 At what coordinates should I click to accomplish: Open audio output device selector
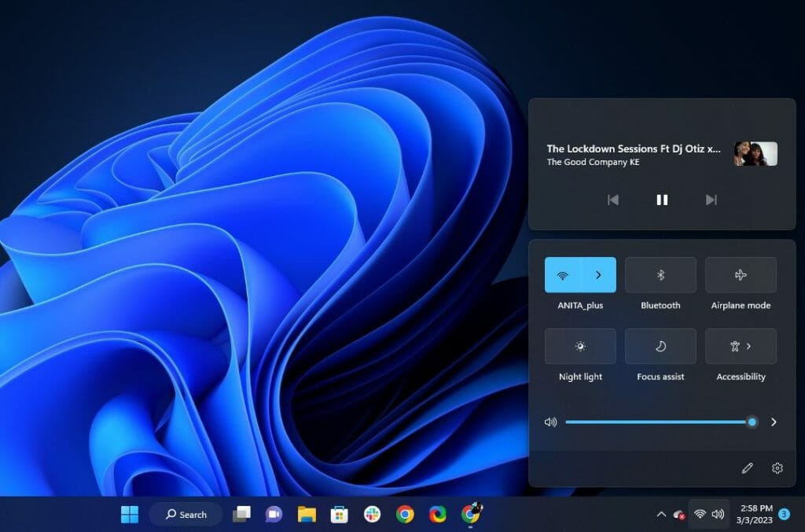(x=774, y=422)
